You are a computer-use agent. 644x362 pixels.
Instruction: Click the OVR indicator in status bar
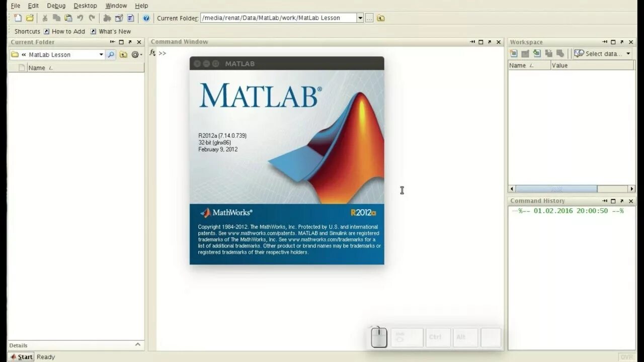click(627, 357)
